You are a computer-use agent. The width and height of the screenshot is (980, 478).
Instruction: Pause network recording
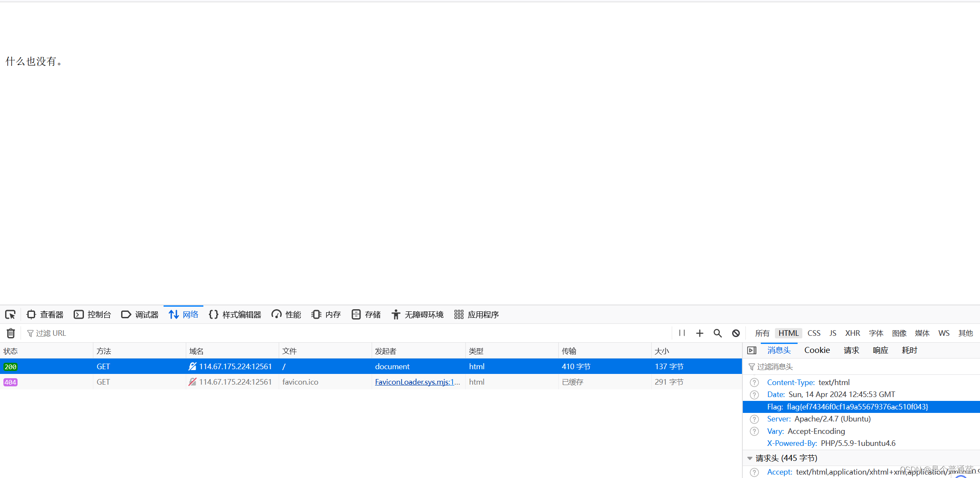682,333
